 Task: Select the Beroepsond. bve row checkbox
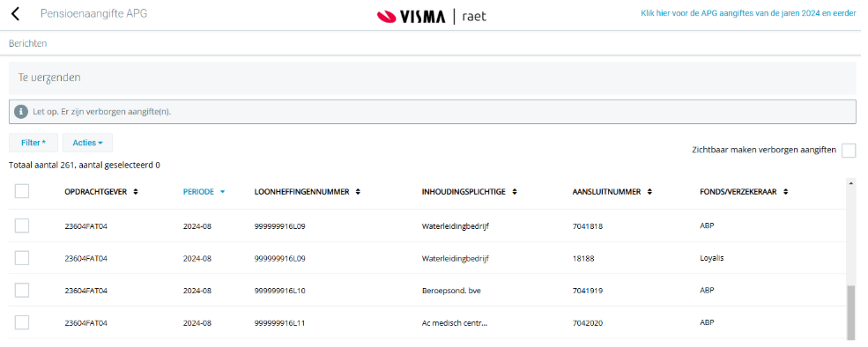tap(21, 290)
